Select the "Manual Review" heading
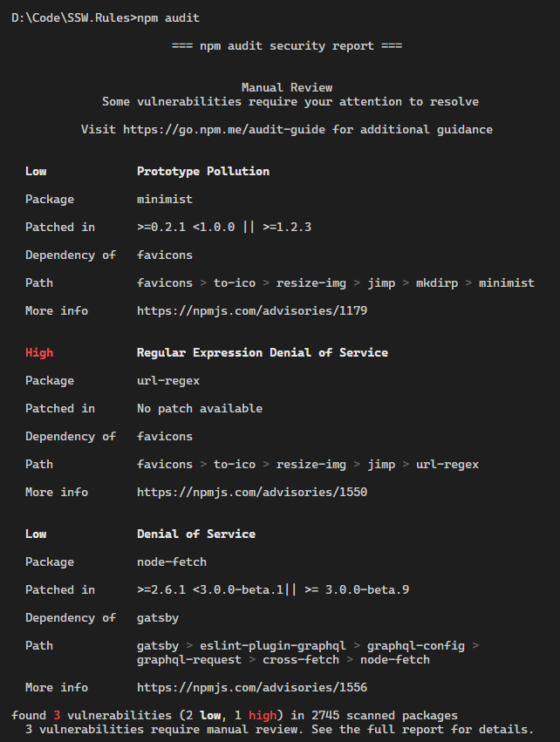Image resolution: width=560 pixels, height=742 pixels. click(287, 87)
